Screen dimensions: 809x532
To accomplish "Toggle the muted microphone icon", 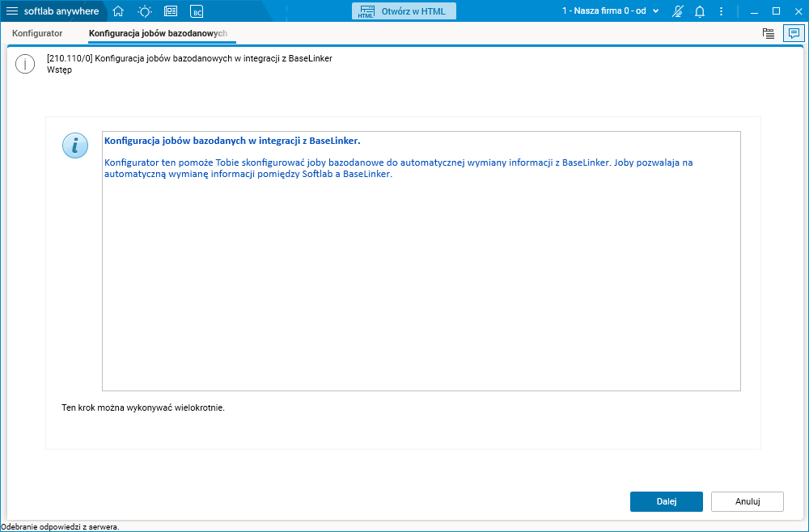I will [678, 11].
